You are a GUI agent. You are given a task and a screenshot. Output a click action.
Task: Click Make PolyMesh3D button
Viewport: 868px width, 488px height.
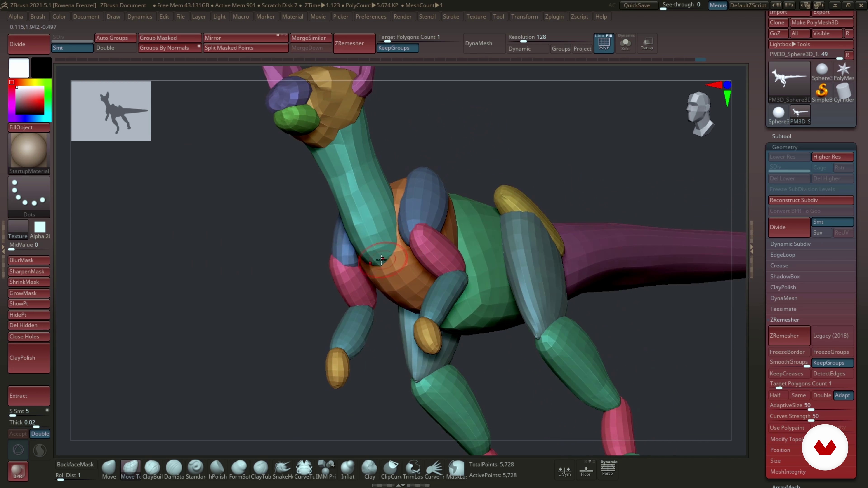(821, 23)
